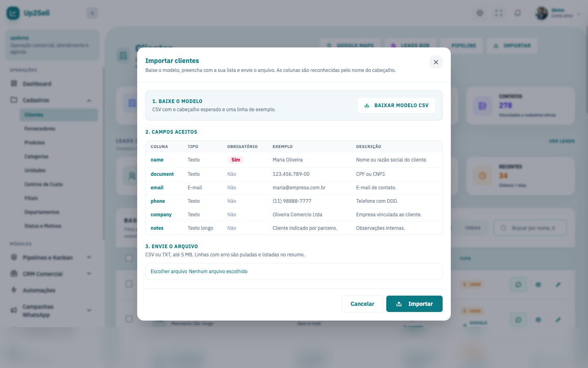The image size is (588, 368).
Task: Expand Campanhas WhatsApp in sidebar
Action: pos(52,311)
